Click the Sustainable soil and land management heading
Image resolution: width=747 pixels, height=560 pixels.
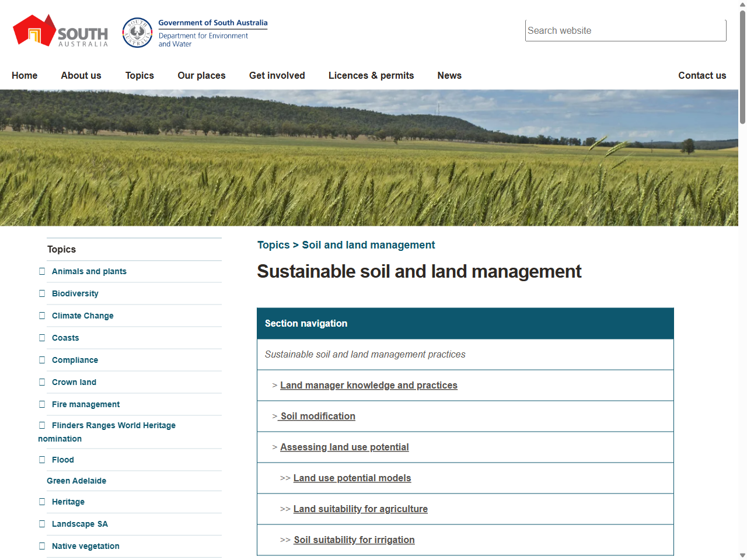pos(419,271)
